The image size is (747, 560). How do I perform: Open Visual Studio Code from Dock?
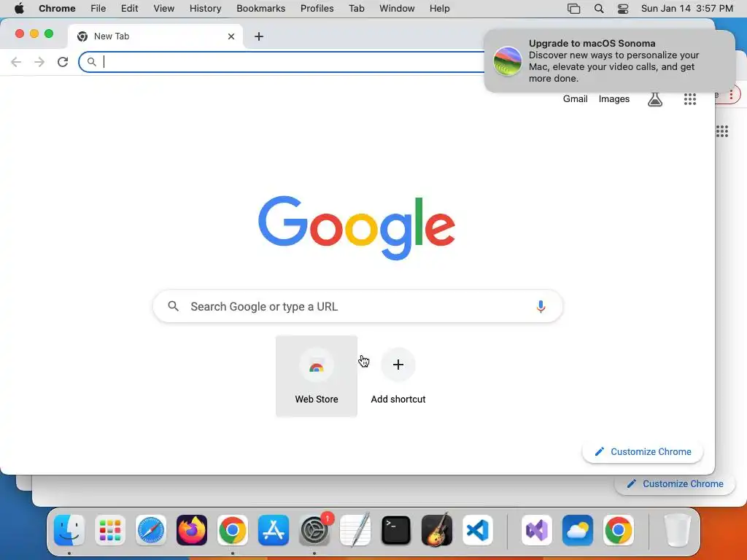pos(477,530)
